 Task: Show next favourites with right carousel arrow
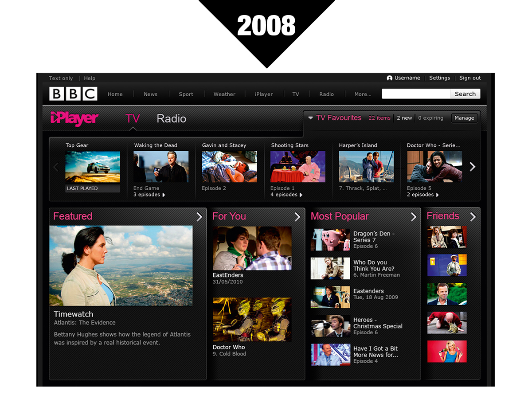point(472,167)
